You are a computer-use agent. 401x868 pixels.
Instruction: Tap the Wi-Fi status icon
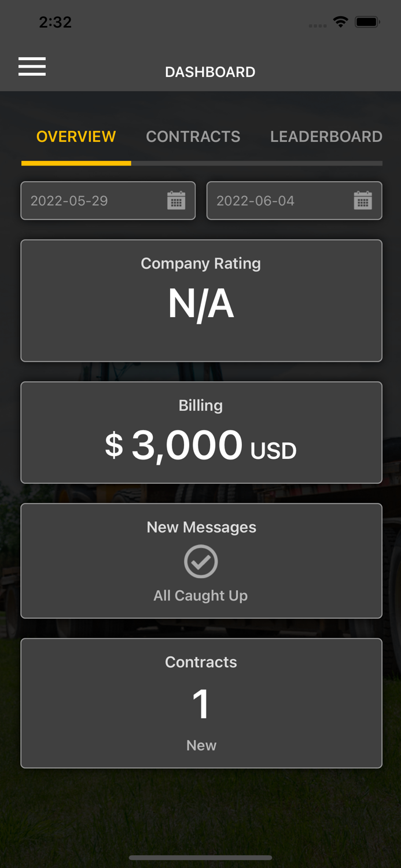click(341, 22)
